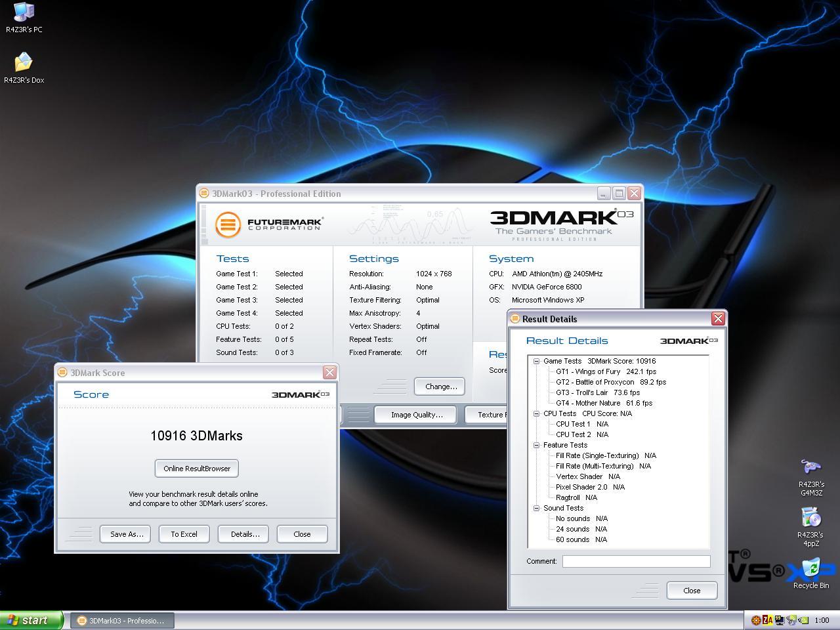Open R4Z3R's G4M3Z desktop shortcut
840x630 pixels.
point(811,477)
